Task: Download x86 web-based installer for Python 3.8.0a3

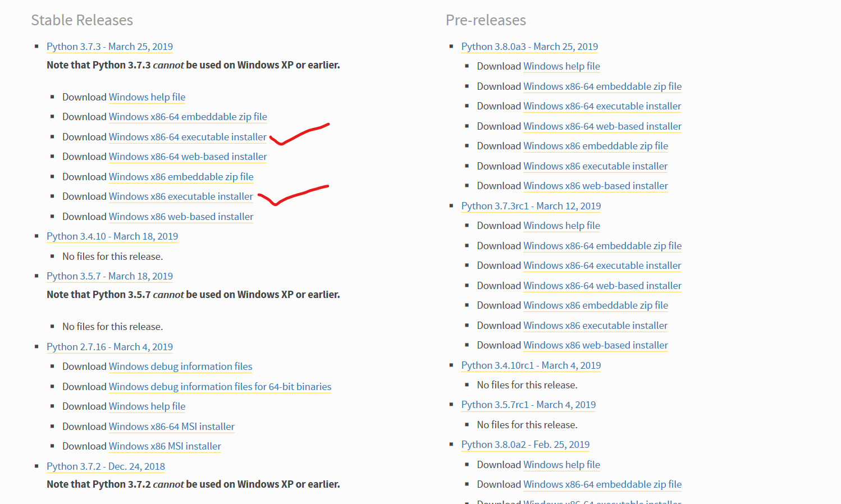Action: click(596, 186)
